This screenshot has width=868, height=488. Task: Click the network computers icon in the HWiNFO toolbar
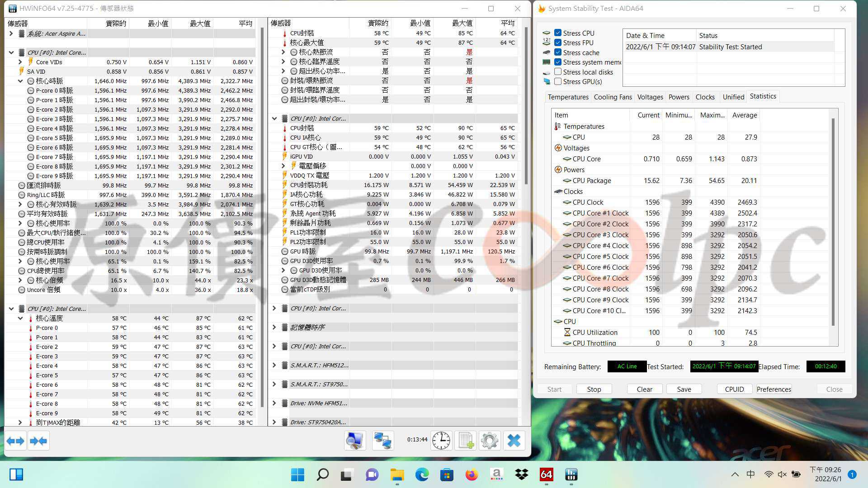coord(382,441)
